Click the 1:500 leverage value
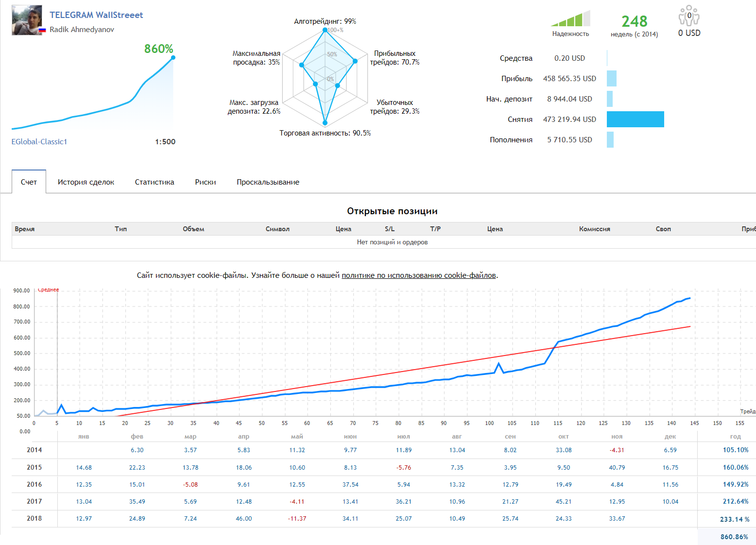 tap(165, 142)
